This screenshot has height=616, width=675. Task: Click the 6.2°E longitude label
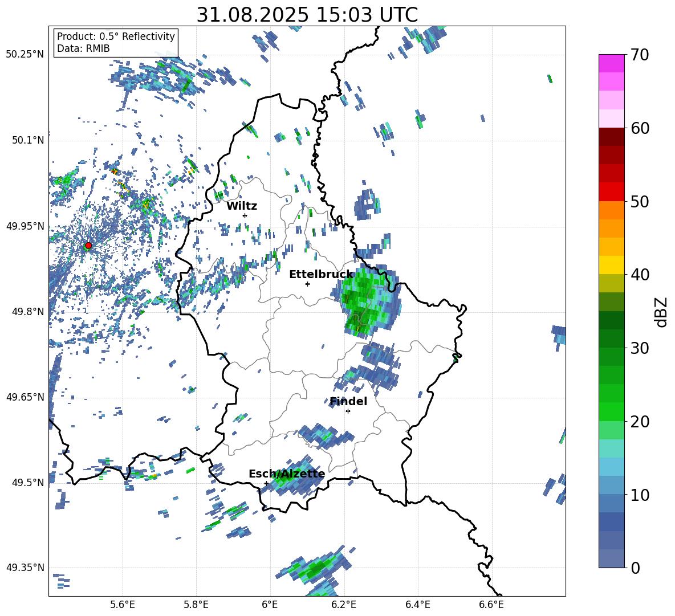(x=344, y=605)
